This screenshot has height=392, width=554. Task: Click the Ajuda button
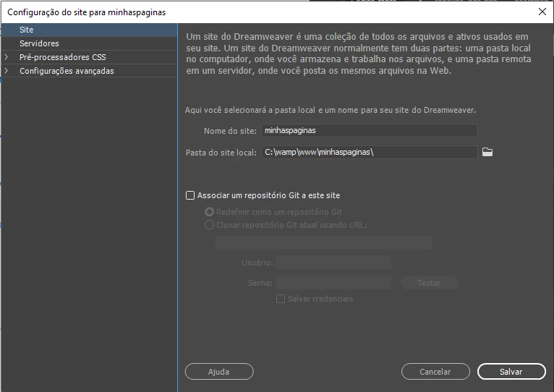pos(219,372)
